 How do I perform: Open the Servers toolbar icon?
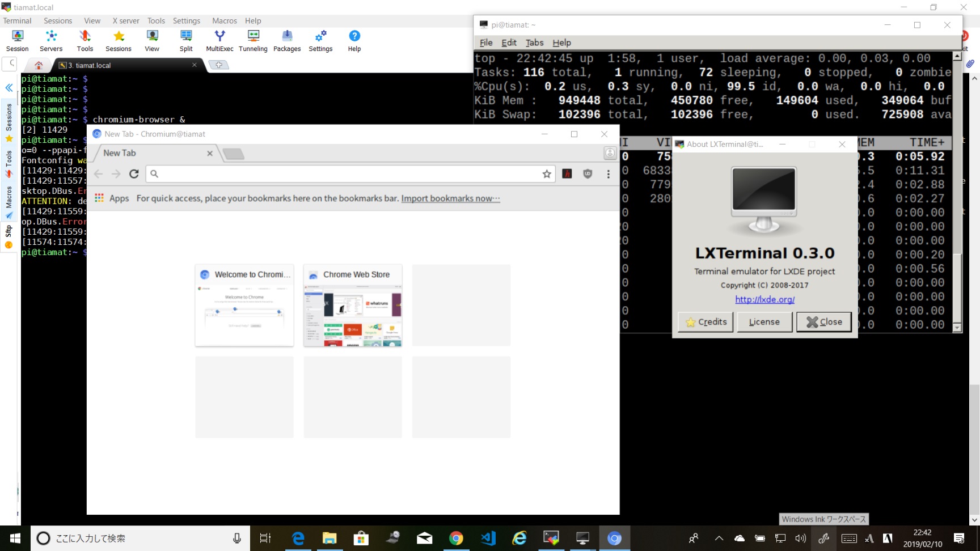pos(51,41)
